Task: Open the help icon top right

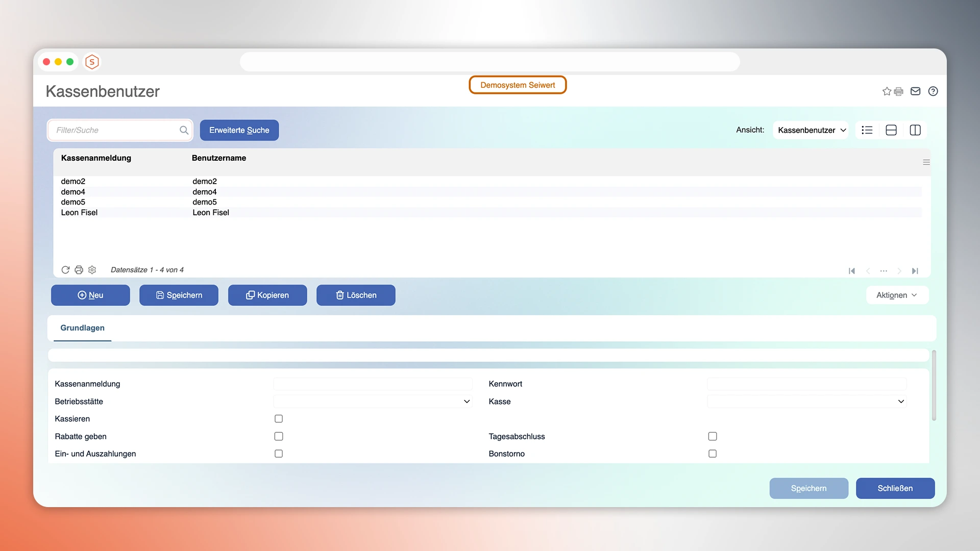Action: [x=933, y=91]
